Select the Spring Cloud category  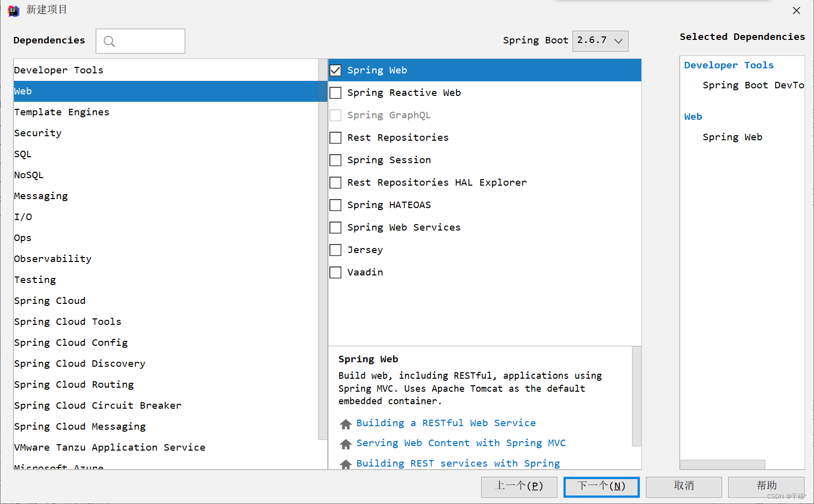166,301
